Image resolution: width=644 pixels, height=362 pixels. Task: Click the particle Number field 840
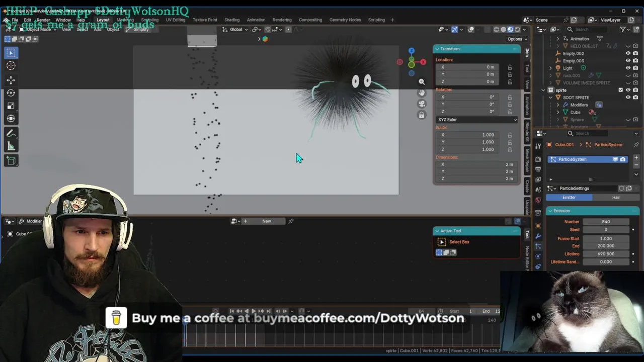tap(606, 222)
